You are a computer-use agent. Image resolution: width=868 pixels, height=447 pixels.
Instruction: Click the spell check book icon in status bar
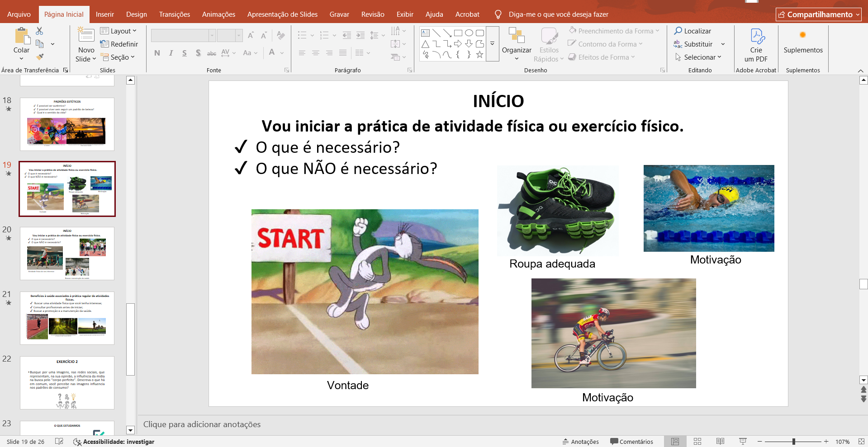pyautogui.click(x=59, y=442)
